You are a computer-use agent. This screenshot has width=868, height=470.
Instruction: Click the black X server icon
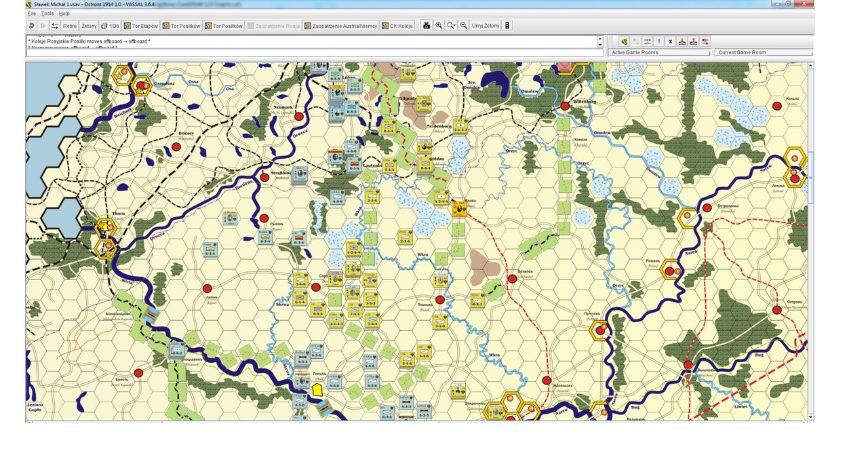tap(671, 41)
